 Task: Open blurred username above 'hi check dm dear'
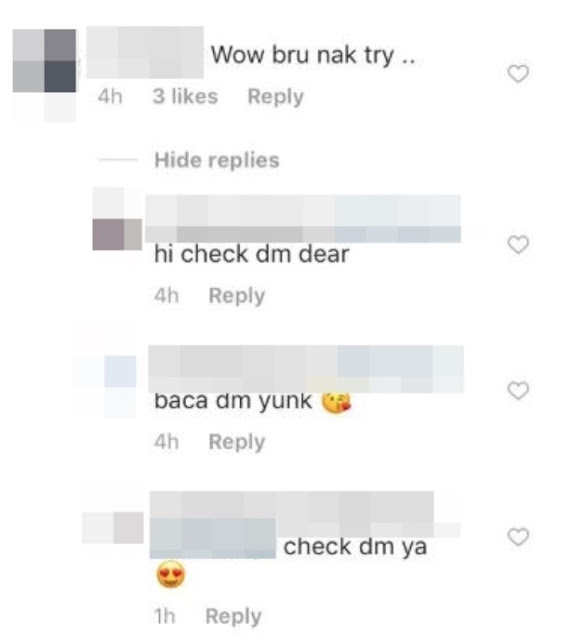[x=303, y=218]
